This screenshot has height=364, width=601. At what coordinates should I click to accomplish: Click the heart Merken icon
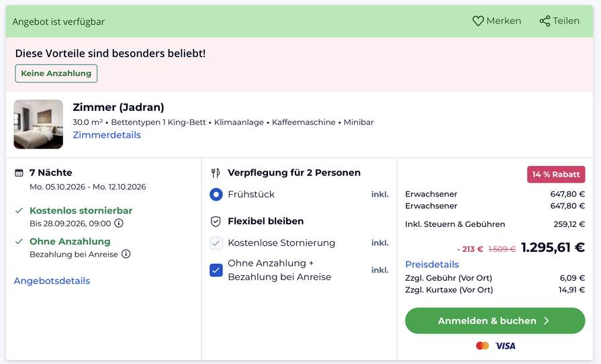click(x=477, y=21)
